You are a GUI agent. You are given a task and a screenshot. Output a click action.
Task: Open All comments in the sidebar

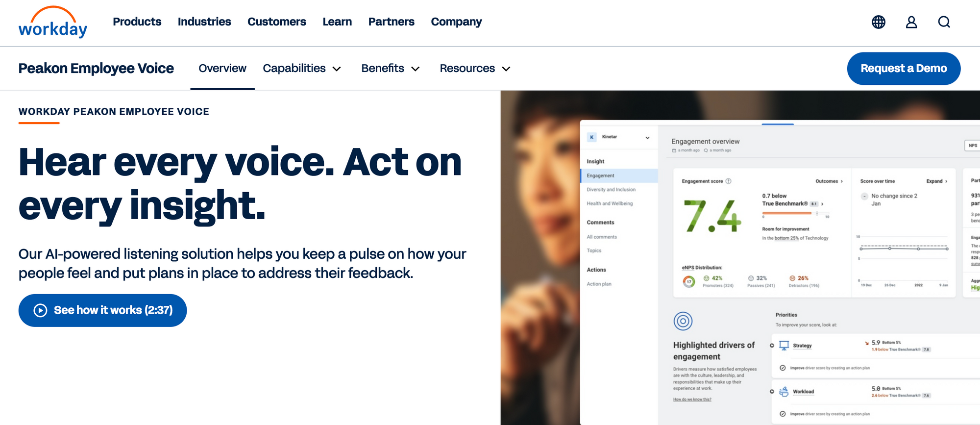click(602, 237)
